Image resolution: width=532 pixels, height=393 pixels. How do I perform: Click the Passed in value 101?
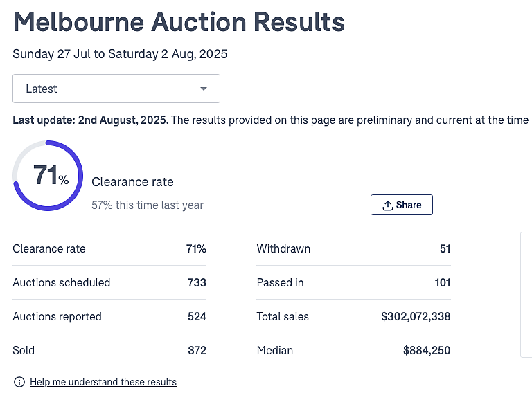pyautogui.click(x=443, y=282)
